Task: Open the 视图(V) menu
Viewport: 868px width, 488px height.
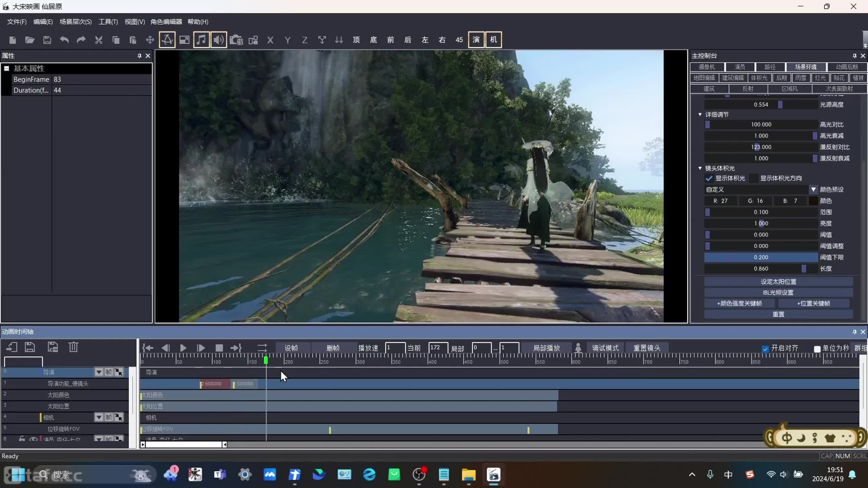Action: [x=135, y=22]
